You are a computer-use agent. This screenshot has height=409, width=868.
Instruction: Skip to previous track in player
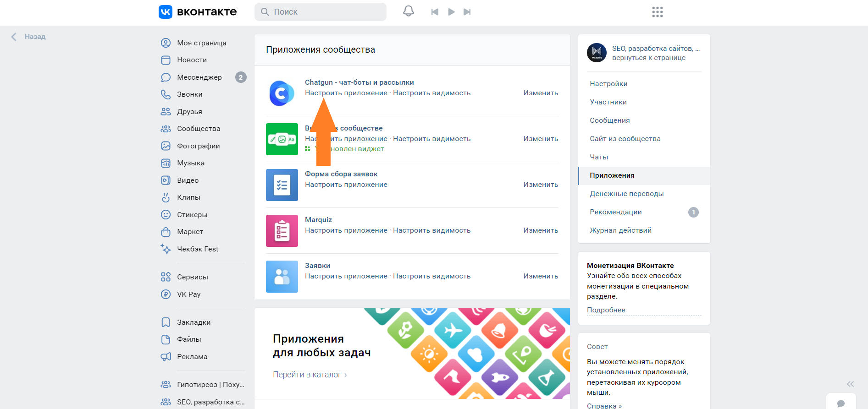coord(435,12)
